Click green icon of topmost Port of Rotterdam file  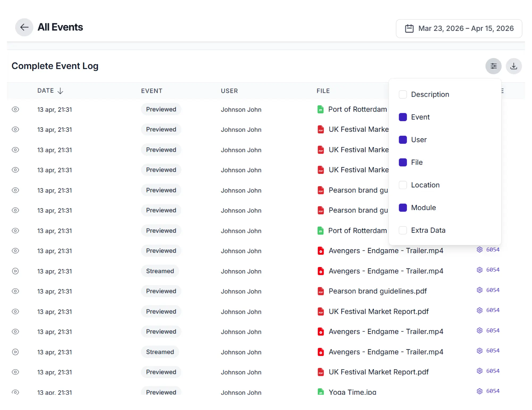pyautogui.click(x=321, y=109)
